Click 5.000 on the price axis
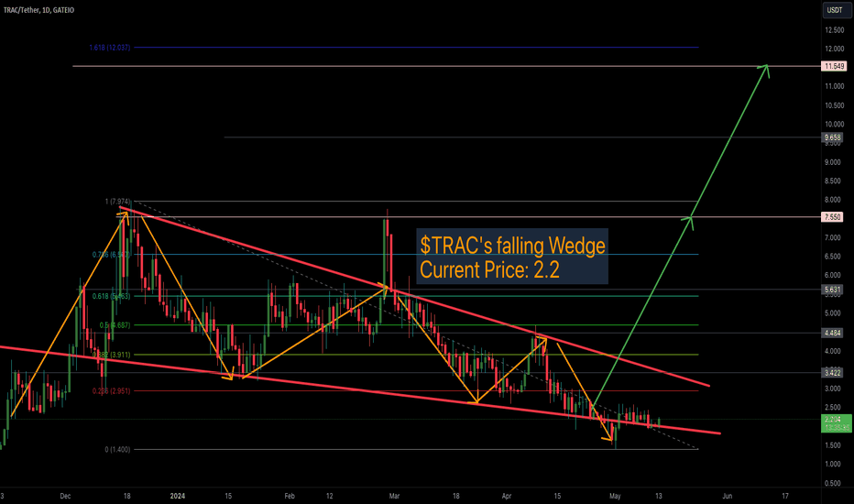 click(833, 313)
